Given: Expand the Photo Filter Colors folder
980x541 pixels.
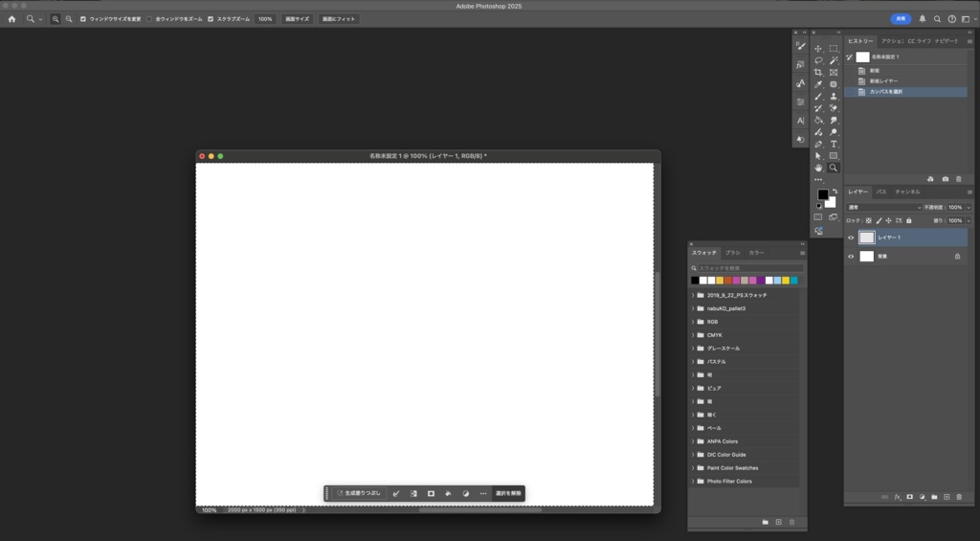Looking at the screenshot, I should pyautogui.click(x=693, y=482).
